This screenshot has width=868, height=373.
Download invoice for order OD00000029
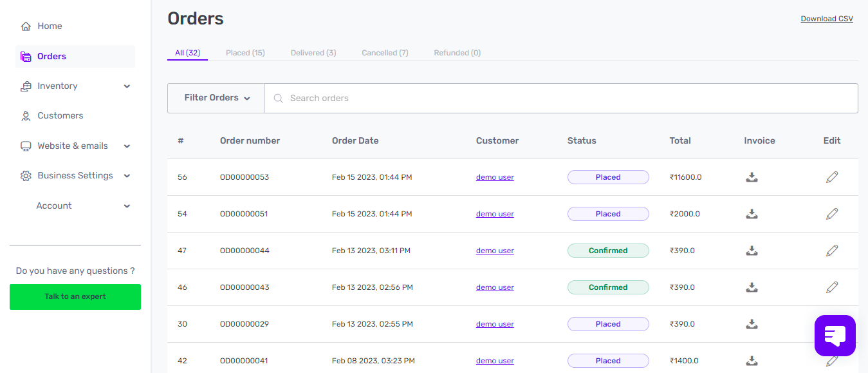[752, 324]
